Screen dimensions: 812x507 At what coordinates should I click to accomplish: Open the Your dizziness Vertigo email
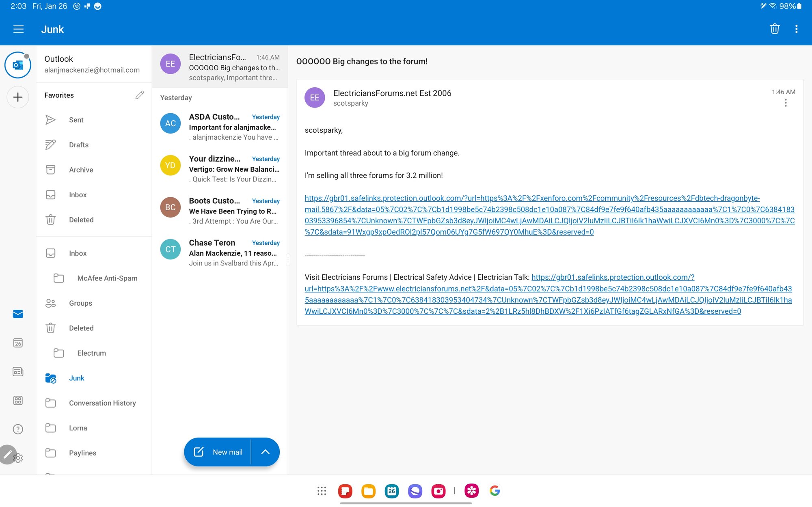click(x=220, y=169)
